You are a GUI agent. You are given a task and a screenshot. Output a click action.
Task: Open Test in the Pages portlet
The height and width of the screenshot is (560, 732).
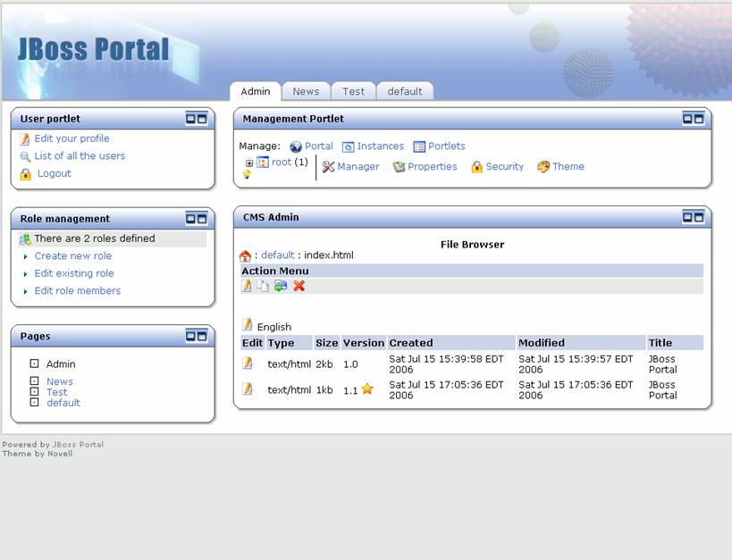tap(56, 392)
